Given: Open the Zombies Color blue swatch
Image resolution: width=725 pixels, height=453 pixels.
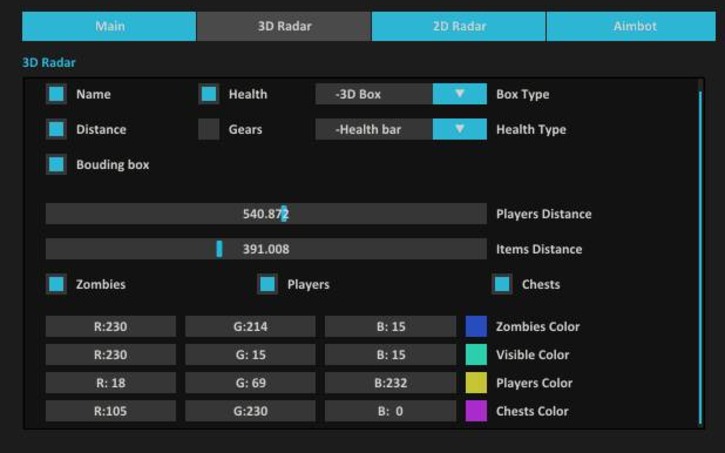Looking at the screenshot, I should pos(476,326).
